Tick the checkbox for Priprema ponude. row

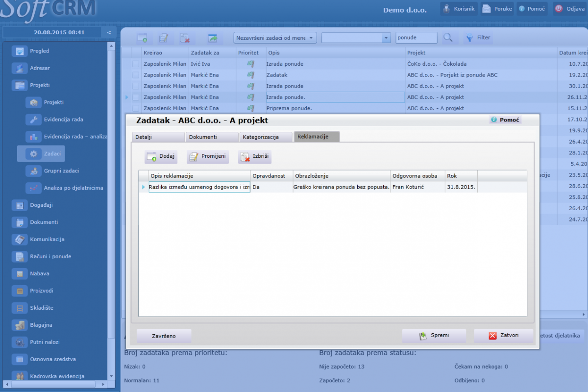tap(136, 108)
